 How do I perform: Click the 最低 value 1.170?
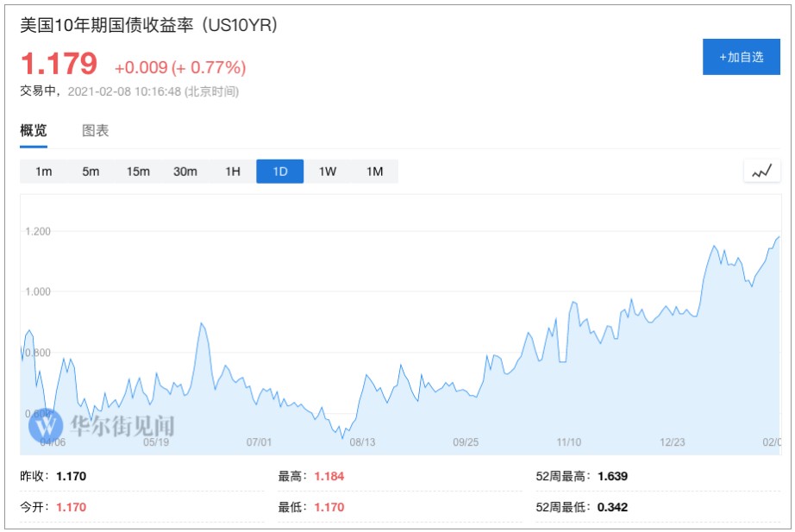click(x=329, y=507)
